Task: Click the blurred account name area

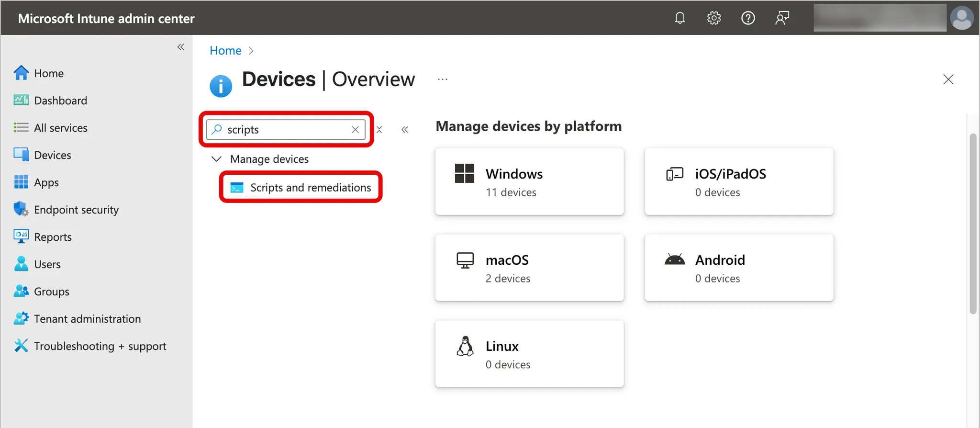Action: pos(880,18)
